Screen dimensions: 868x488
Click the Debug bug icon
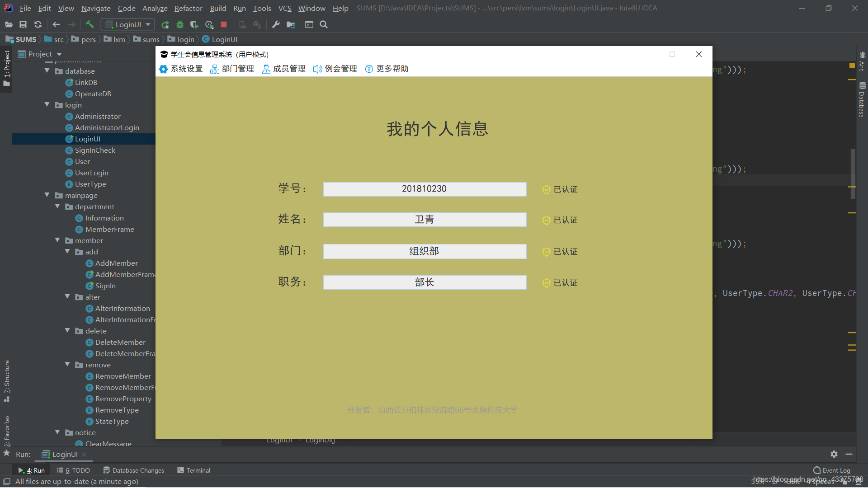180,24
